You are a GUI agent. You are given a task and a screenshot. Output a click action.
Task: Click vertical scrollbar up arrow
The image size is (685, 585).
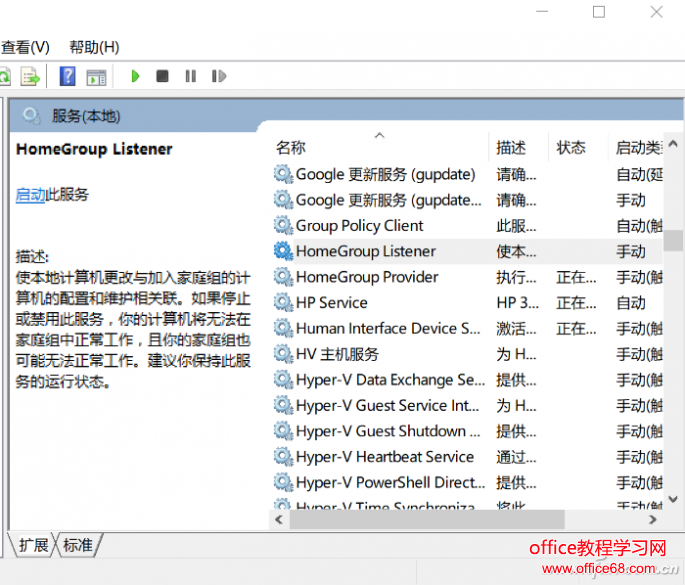[673, 143]
